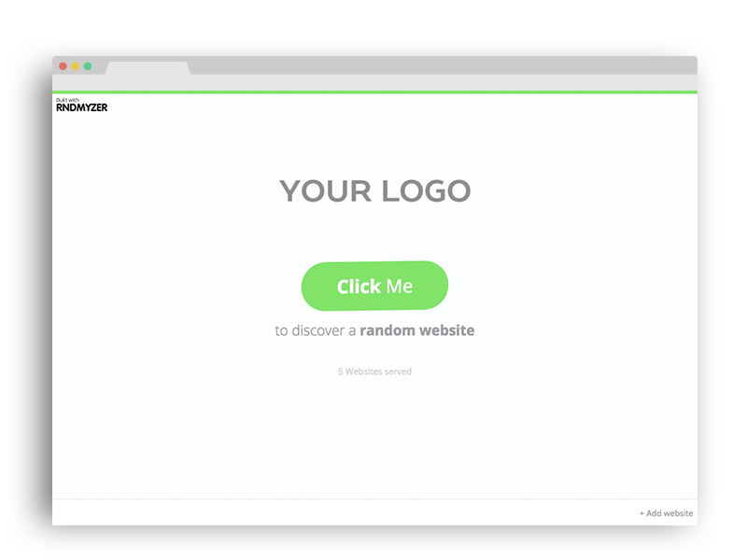Click the green Click Me button
Screen dimensions: 747x560
374,286
